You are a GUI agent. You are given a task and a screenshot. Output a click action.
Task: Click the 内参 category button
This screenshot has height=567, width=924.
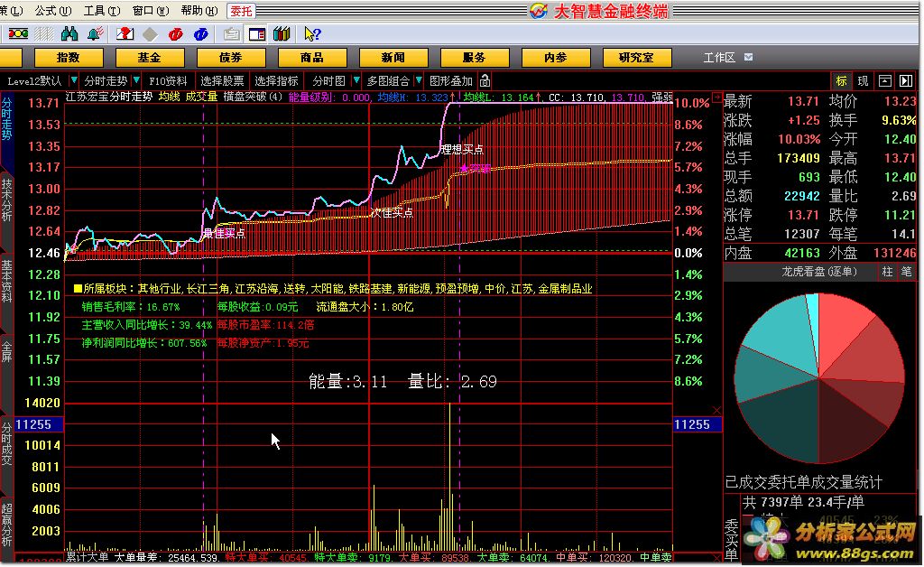[556, 57]
